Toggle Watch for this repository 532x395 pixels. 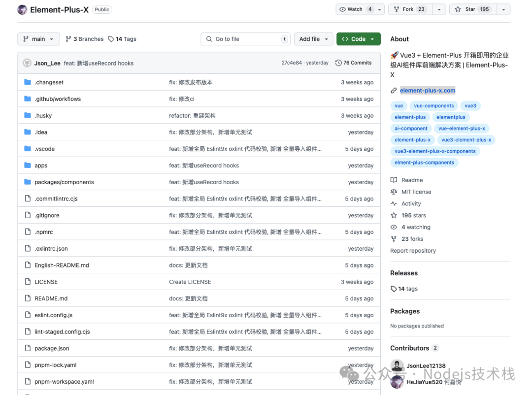click(356, 9)
